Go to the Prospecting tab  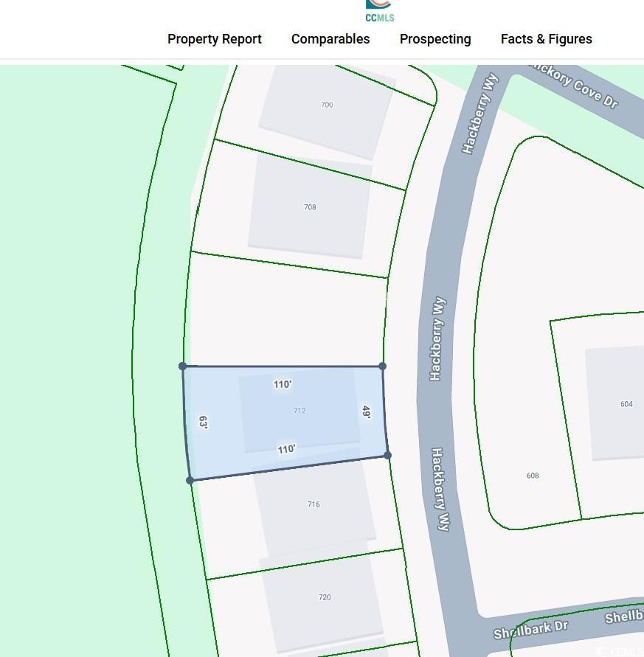pos(435,39)
